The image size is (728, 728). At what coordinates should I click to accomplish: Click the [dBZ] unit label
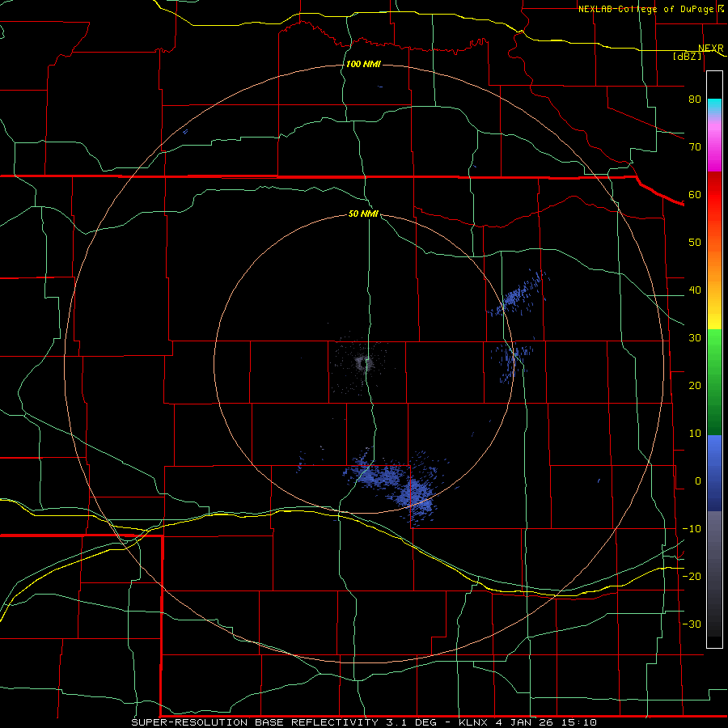[x=688, y=57]
